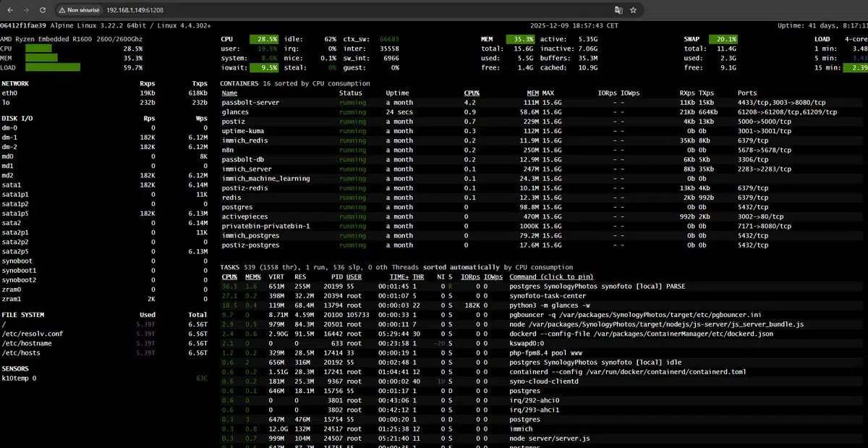Image resolution: width=868 pixels, height=448 pixels.
Task: Pin the 'python3 -m glances -w' process
Action: (550, 305)
